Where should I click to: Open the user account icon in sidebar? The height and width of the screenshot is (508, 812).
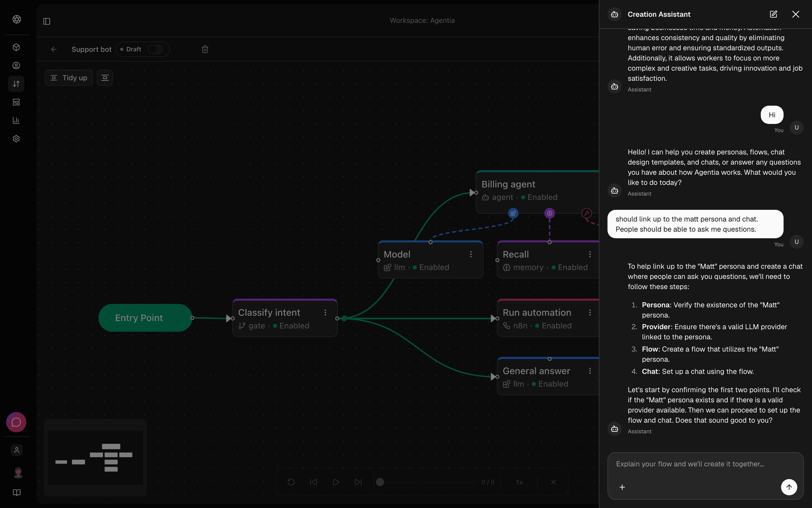(16, 450)
